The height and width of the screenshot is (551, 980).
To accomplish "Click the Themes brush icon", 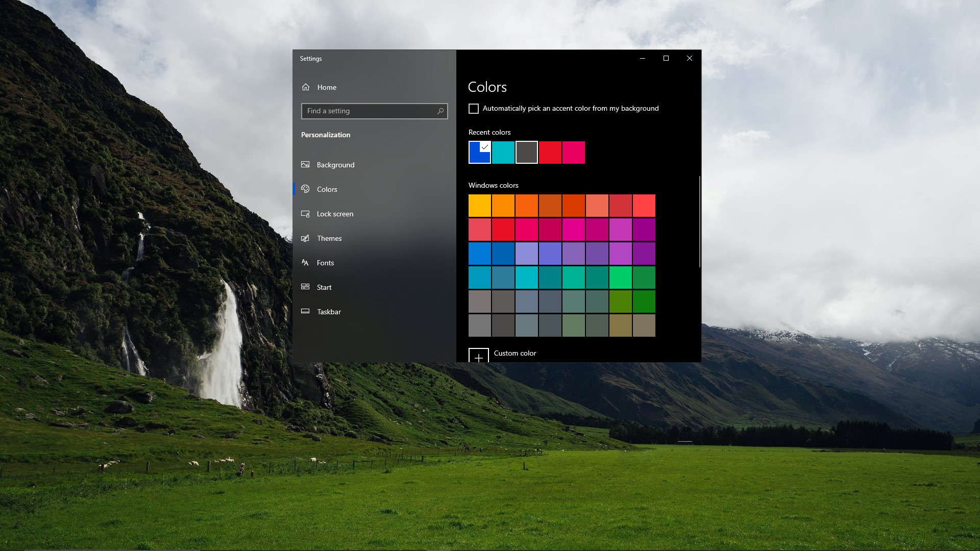I will (305, 238).
